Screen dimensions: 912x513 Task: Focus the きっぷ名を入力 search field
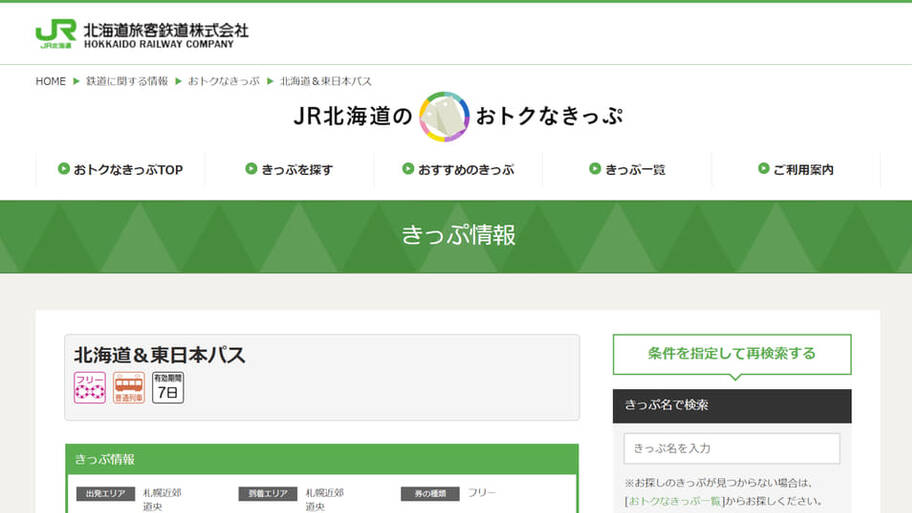732,448
